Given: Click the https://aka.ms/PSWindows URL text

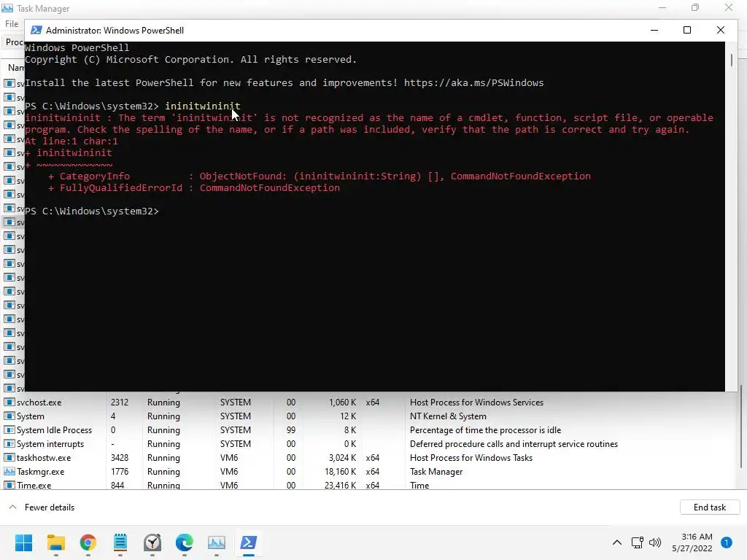Looking at the screenshot, I should pyautogui.click(x=473, y=83).
